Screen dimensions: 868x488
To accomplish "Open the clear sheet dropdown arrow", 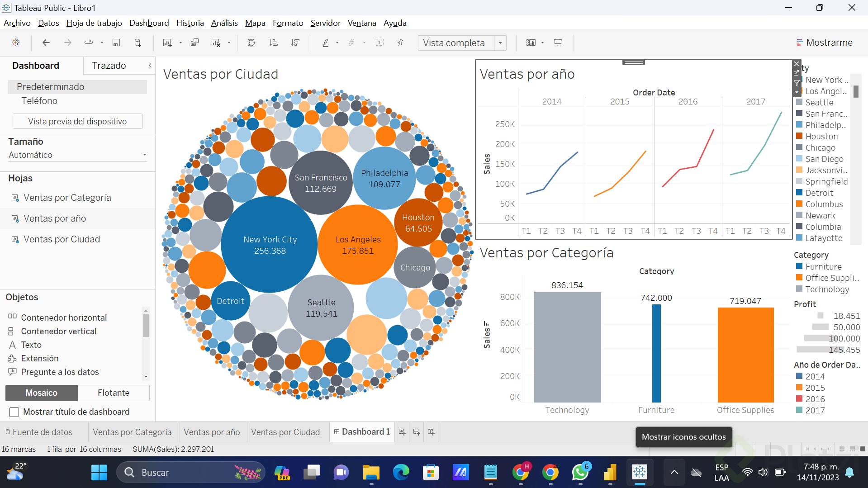I will (229, 43).
